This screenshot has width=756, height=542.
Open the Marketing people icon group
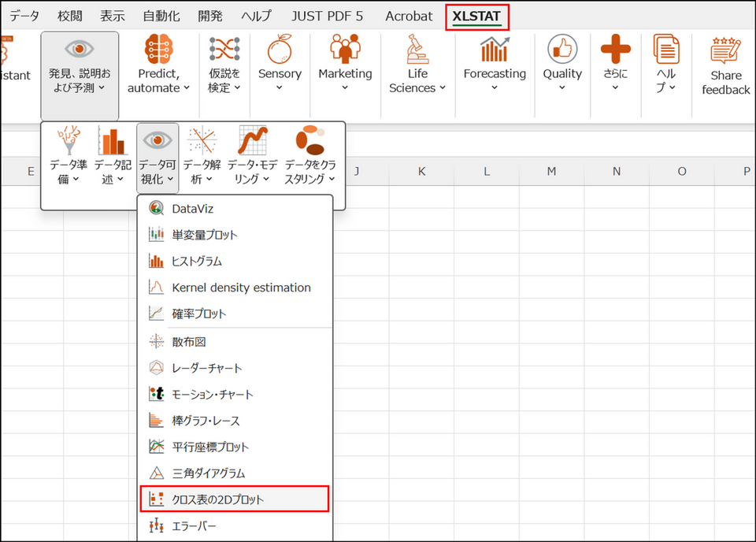coord(345,50)
